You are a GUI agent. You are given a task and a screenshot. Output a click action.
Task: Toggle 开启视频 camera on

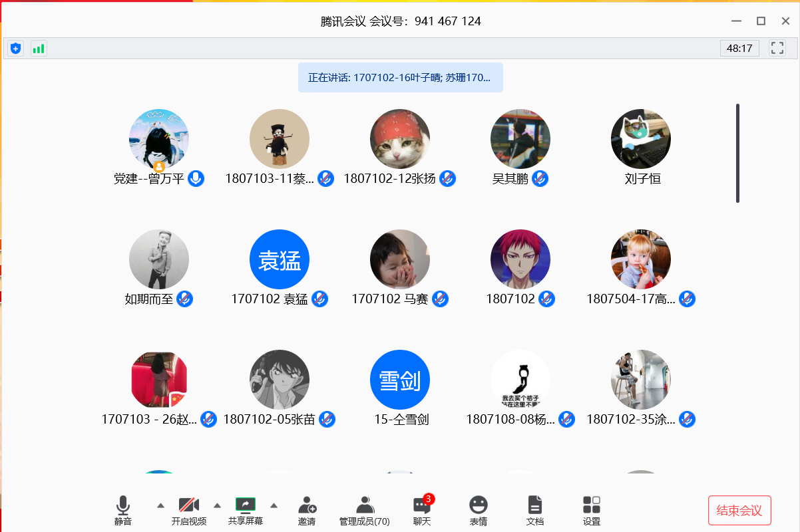click(189, 510)
